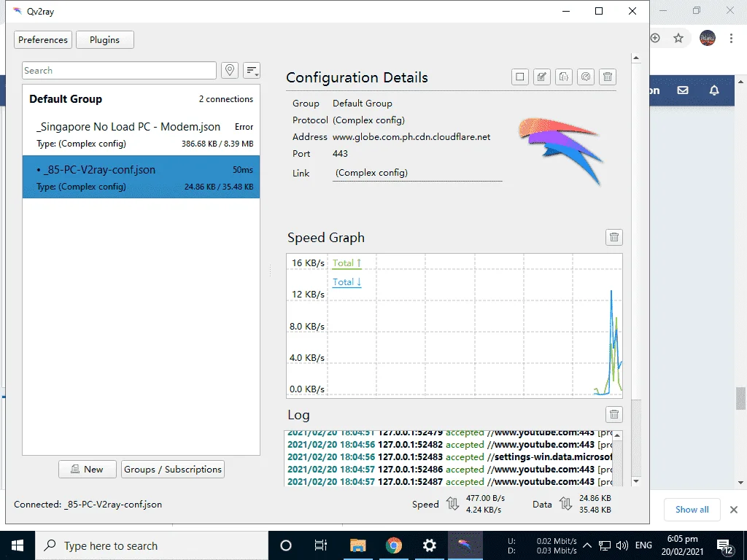Click the Total upload legend label
Viewport: 747px width, 560px height.
click(x=347, y=262)
